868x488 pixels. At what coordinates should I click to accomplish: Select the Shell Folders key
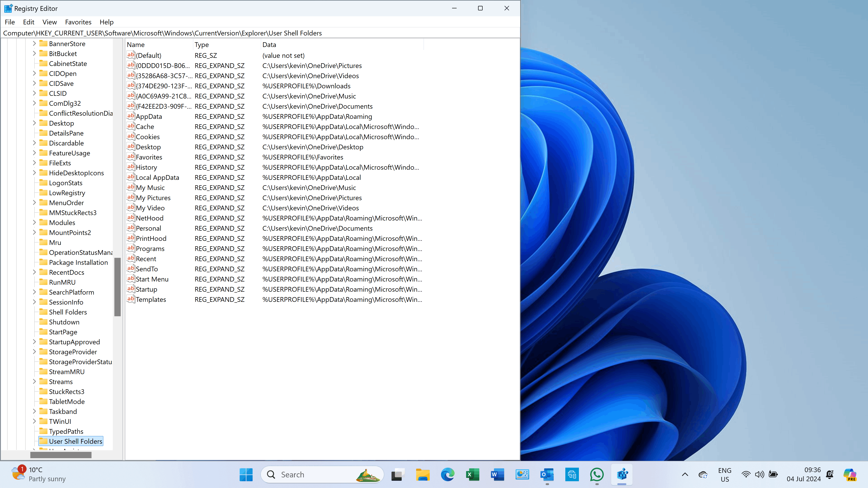tap(68, 312)
